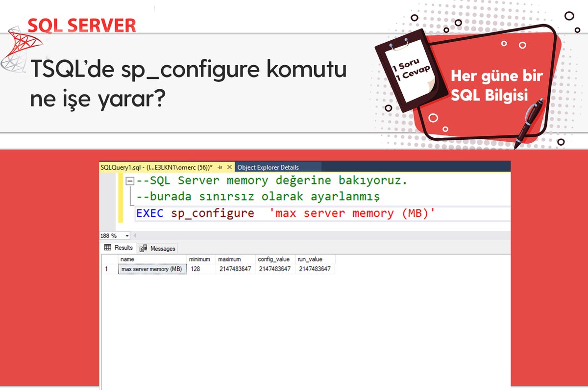Click sp_configure in the query line
The height and width of the screenshot is (390, 588).
[213, 213]
